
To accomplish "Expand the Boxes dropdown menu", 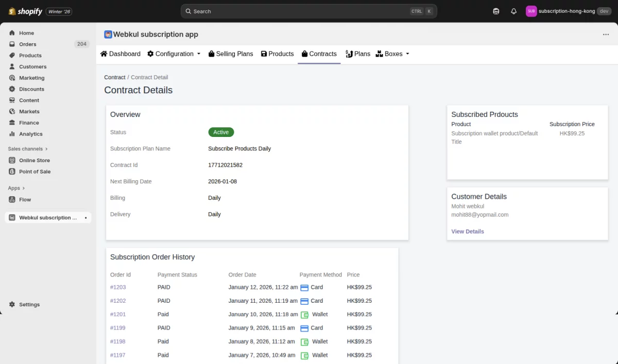I will pos(392,54).
